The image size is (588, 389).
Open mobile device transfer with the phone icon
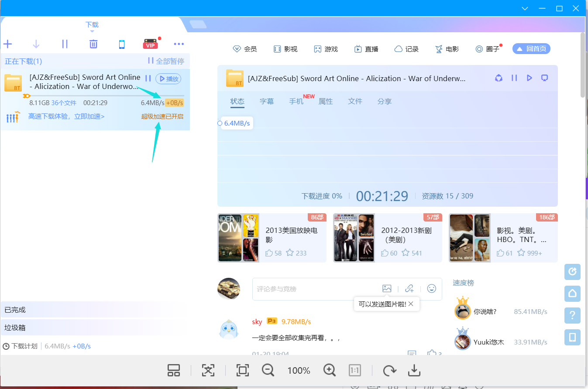click(x=122, y=44)
